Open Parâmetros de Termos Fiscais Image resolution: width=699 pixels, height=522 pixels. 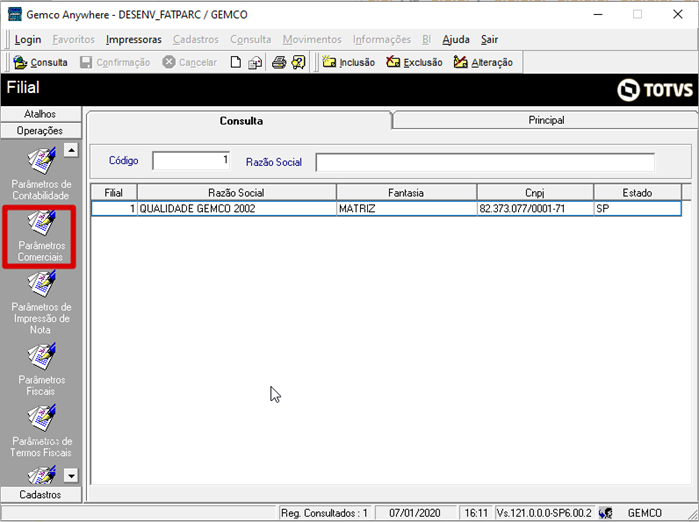pyautogui.click(x=41, y=431)
